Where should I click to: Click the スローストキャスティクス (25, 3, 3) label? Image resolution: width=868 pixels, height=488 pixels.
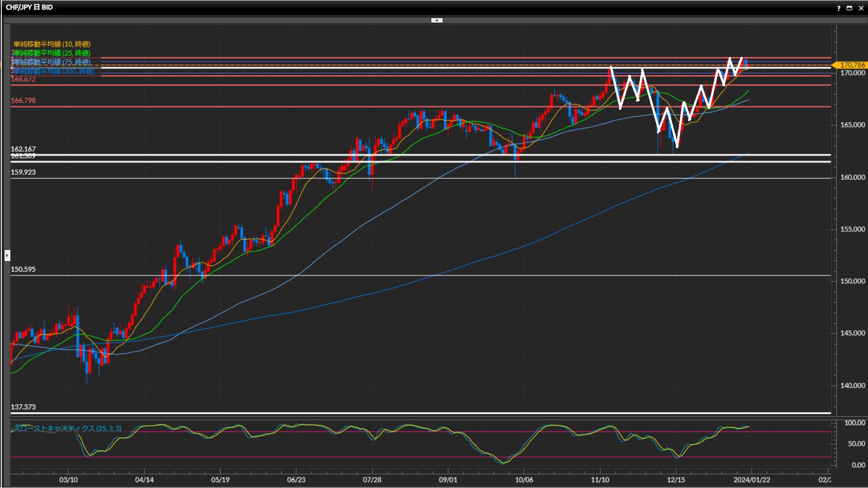(x=68, y=428)
